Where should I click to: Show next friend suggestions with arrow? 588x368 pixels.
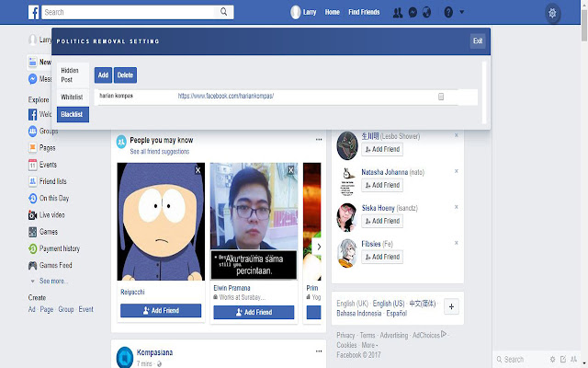click(319, 247)
